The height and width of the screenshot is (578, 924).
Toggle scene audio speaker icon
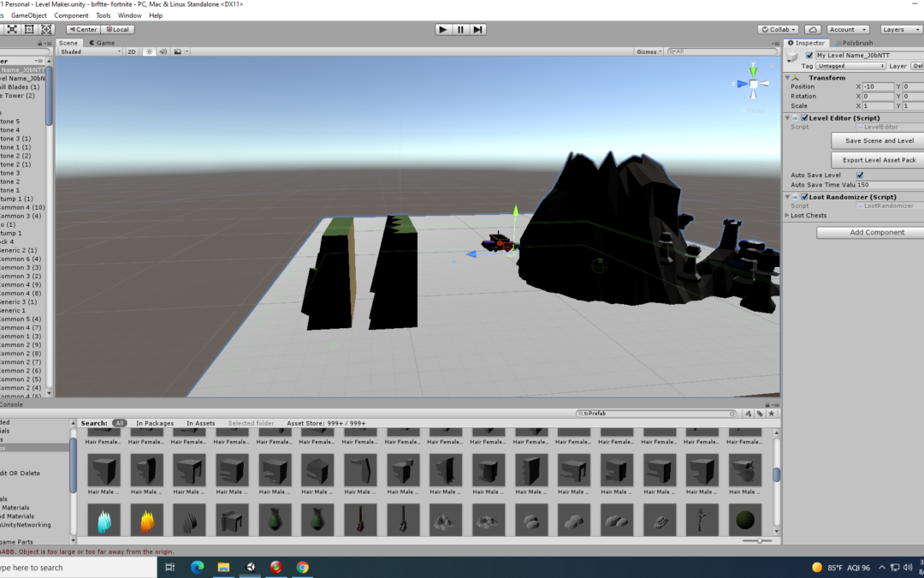163,52
